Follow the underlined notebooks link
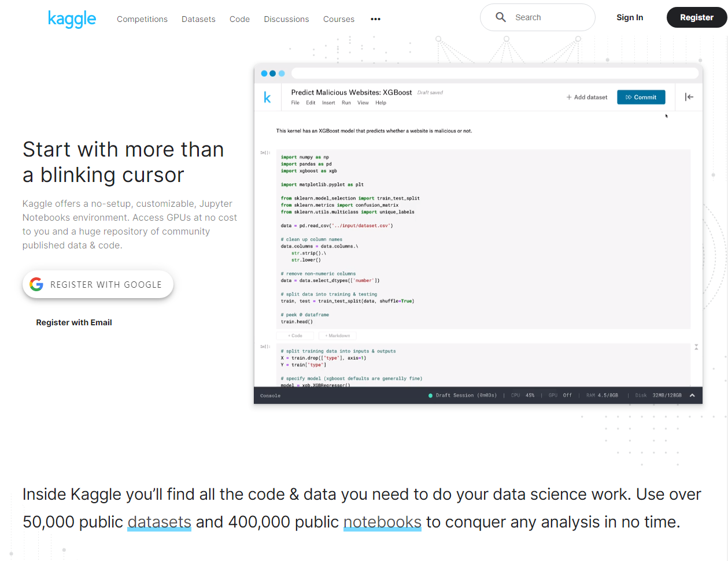728x561 pixels. tap(382, 522)
